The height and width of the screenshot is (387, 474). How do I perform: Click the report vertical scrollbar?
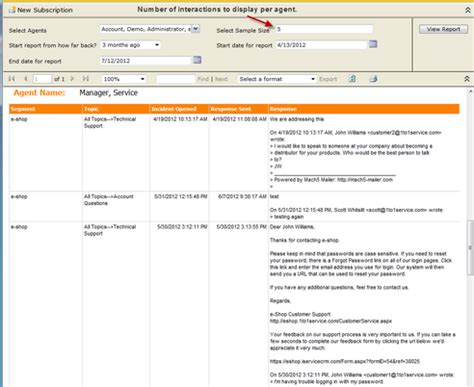pyautogui.click(x=470, y=247)
